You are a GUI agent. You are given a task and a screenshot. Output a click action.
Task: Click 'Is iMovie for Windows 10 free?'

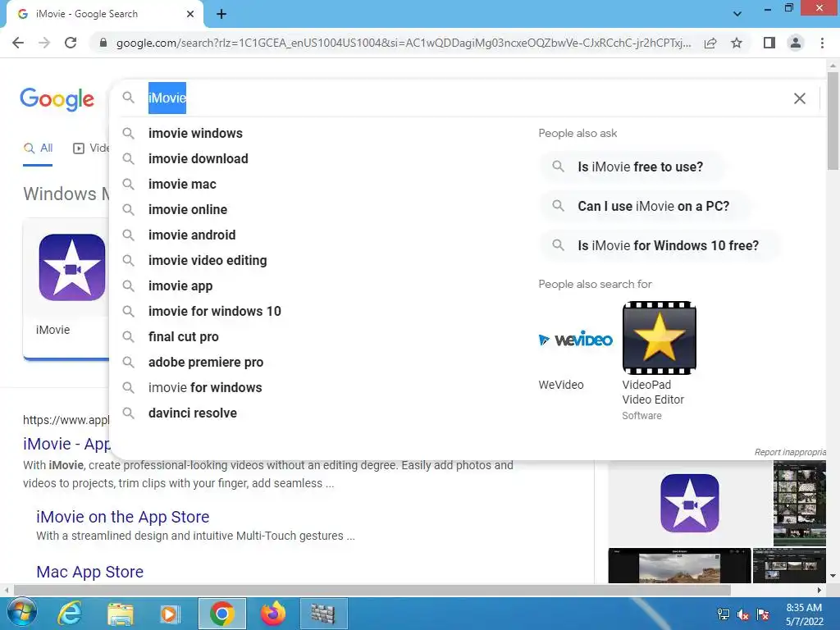[659, 245]
